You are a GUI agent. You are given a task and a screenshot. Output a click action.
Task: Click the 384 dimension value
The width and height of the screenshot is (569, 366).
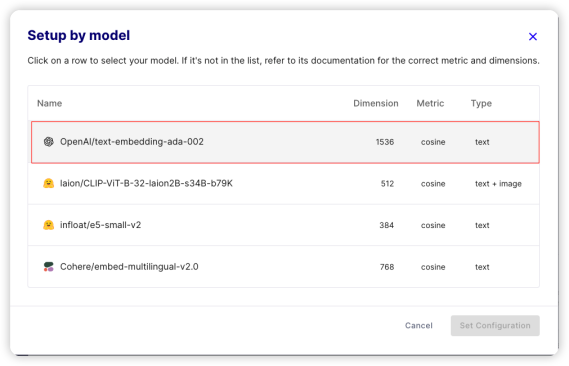coord(386,225)
